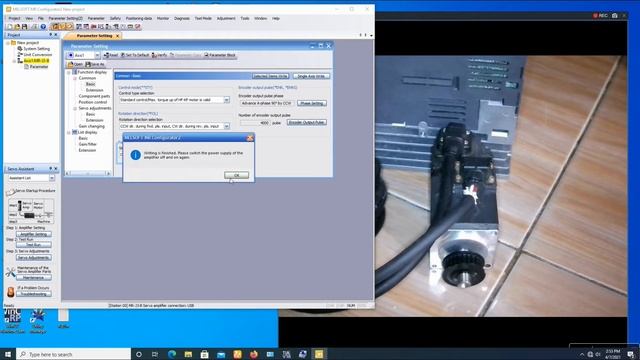The width and height of the screenshot is (640, 360).
Task: Open the Parameter menu
Action: [96, 18]
